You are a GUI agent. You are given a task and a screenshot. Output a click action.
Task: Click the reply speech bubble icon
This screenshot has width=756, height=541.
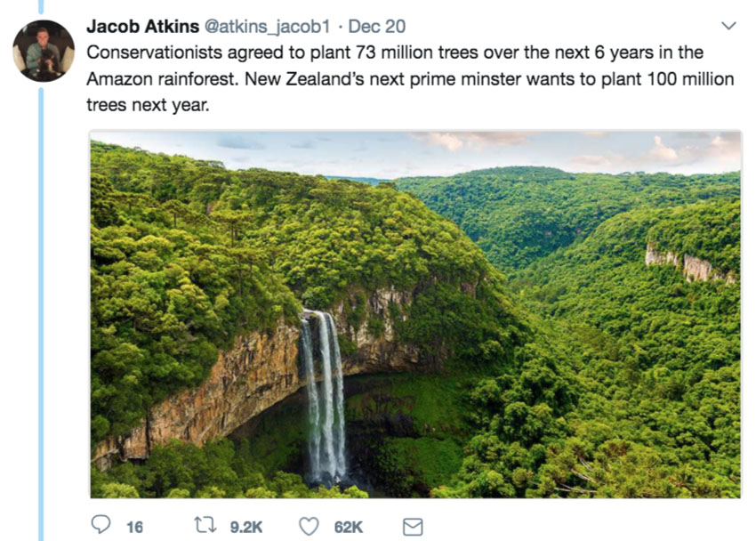click(x=101, y=527)
